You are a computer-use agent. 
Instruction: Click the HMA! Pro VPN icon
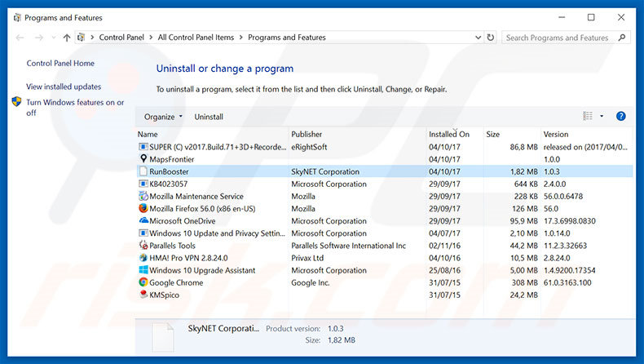[x=143, y=257]
